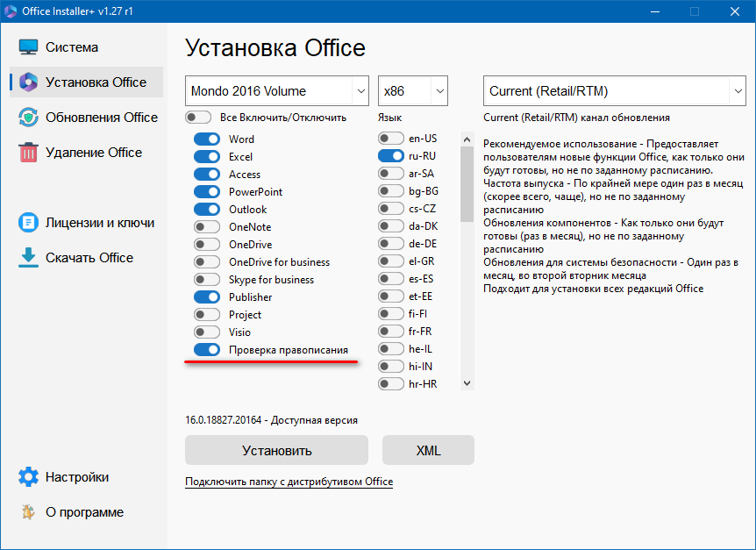Turn off the ru-RU language switch
The image size is (756, 550).
391,155
